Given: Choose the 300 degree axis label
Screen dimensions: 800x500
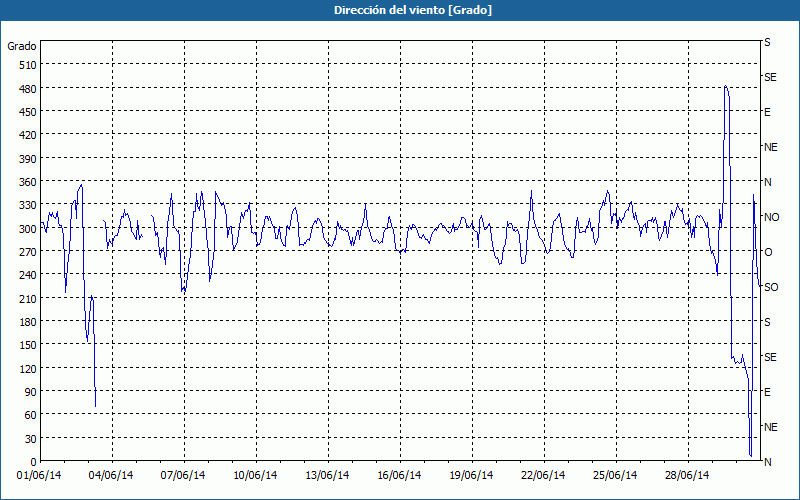Looking at the screenshot, I should click(29, 229).
